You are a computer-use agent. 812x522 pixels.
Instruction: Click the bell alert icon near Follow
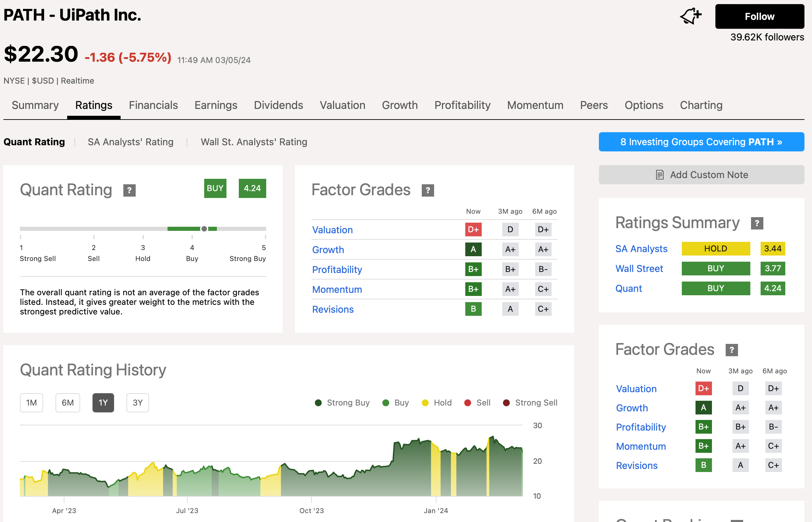tap(691, 16)
